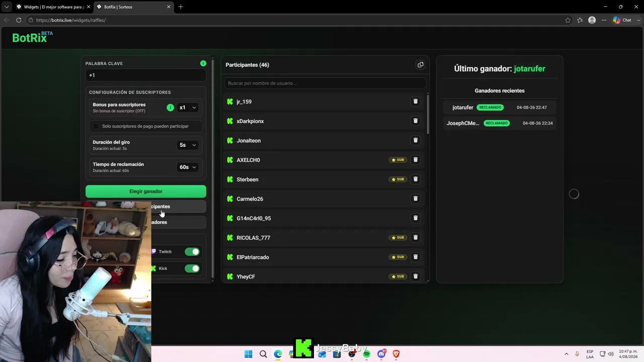The height and width of the screenshot is (362, 644).
Task: Close the BotRix | Sorteos tab
Action: click(x=169, y=7)
